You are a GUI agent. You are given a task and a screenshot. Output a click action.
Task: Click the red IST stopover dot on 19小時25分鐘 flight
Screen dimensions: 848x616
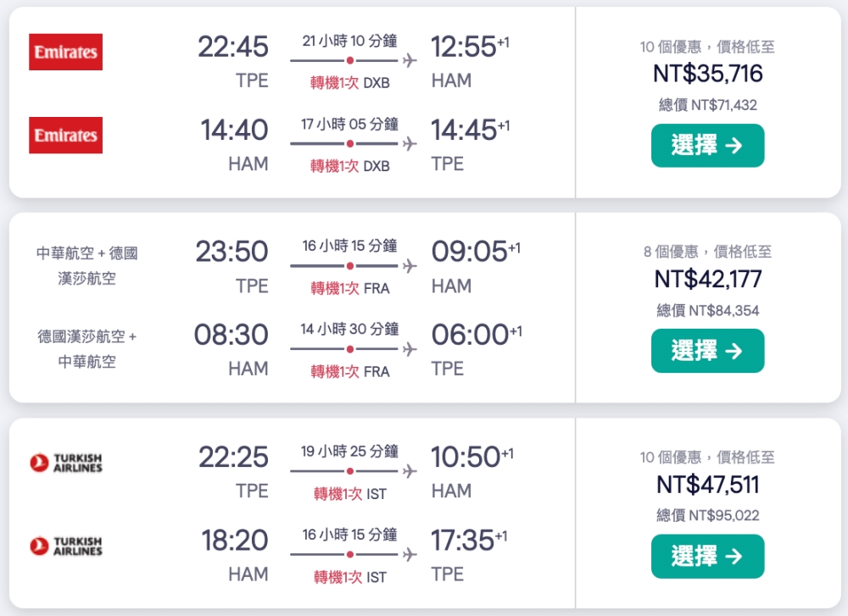point(350,471)
